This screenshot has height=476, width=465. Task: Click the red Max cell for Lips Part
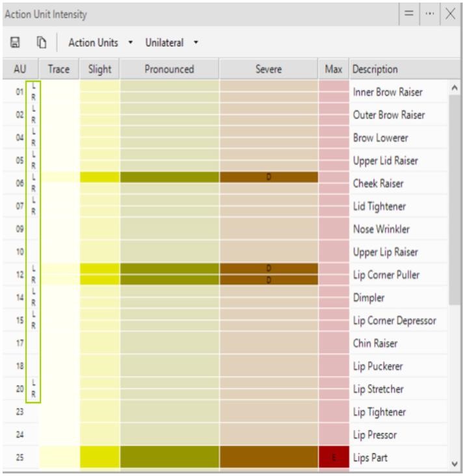click(x=334, y=458)
